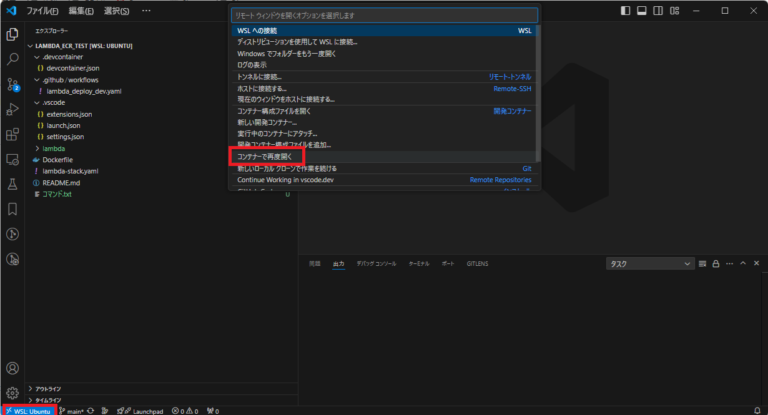
Task: Open the 選択(S) menu
Action: [117, 11]
